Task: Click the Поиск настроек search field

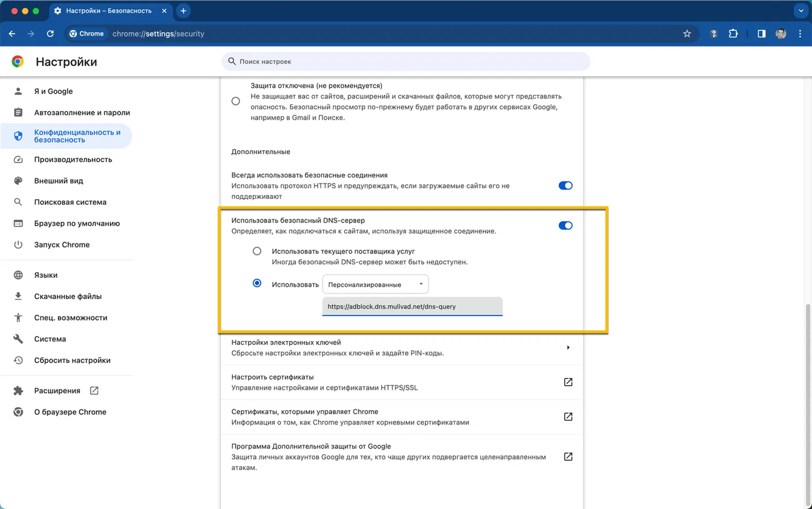Action: click(x=405, y=61)
